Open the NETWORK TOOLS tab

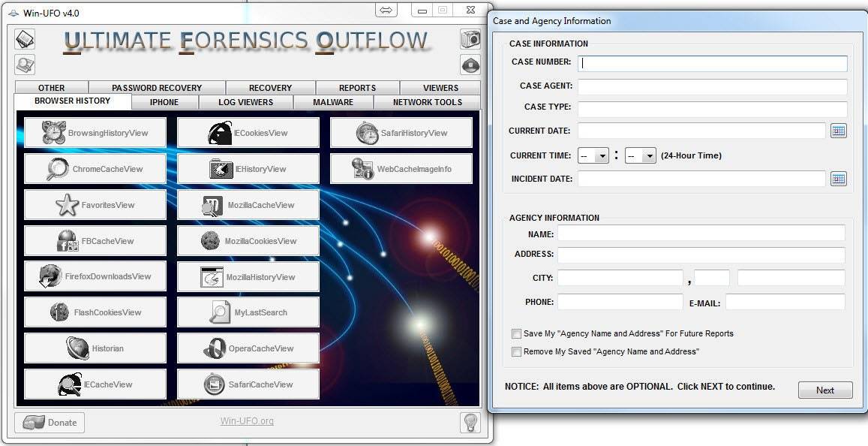428,102
